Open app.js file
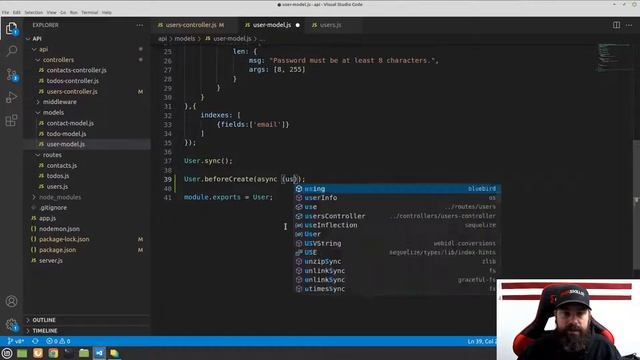Viewport: 640px width, 360px height. coord(47,218)
